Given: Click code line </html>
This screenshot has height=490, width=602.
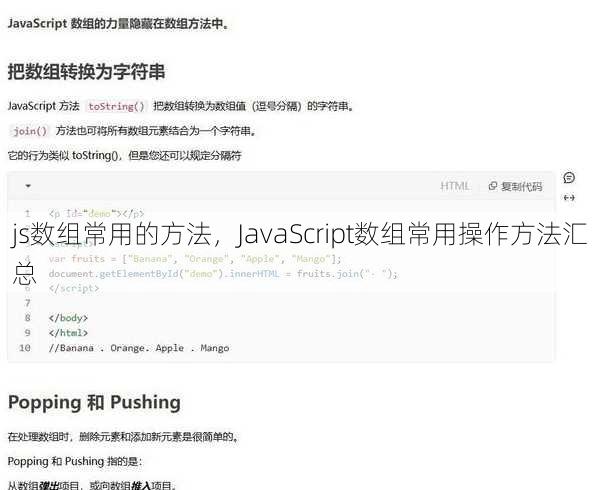Looking at the screenshot, I should click(68, 333).
